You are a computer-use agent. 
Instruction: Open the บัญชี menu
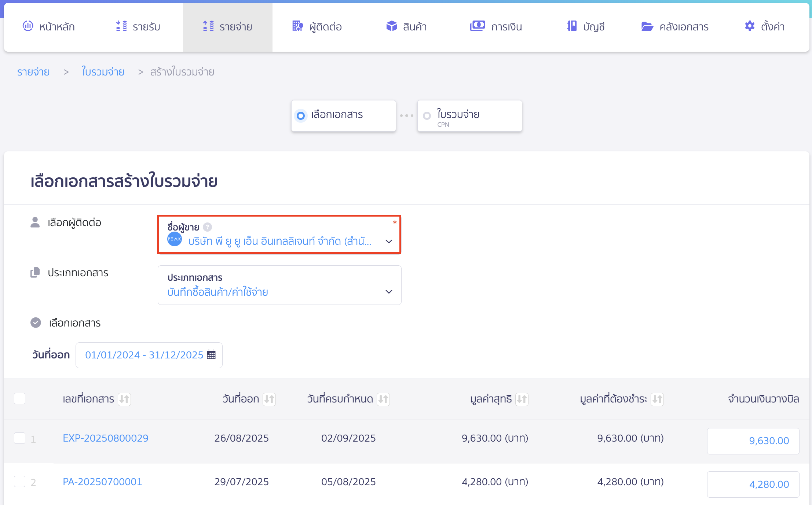586,26
